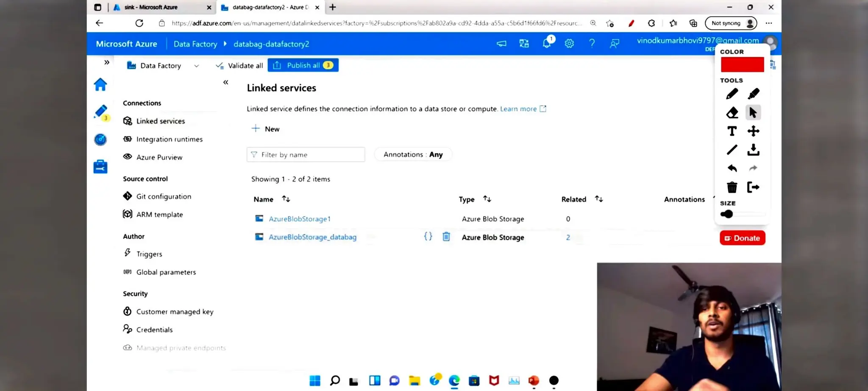
Task: Click the download save icon
Action: [753, 150]
